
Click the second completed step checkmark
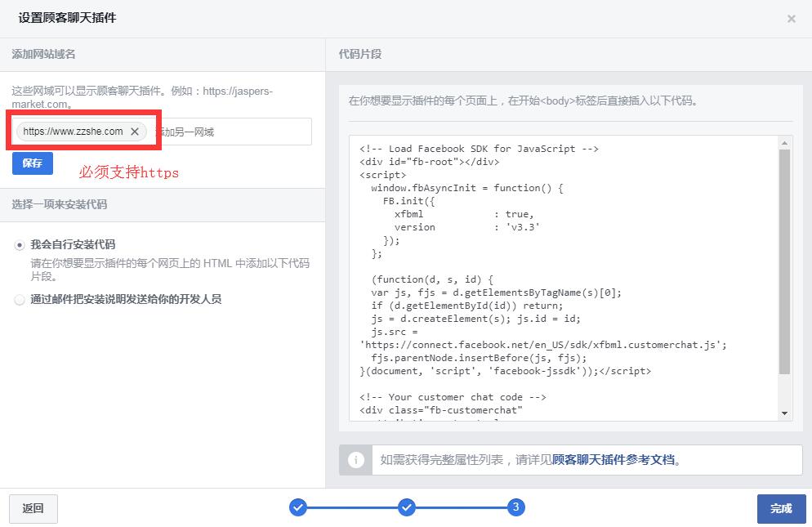point(407,507)
